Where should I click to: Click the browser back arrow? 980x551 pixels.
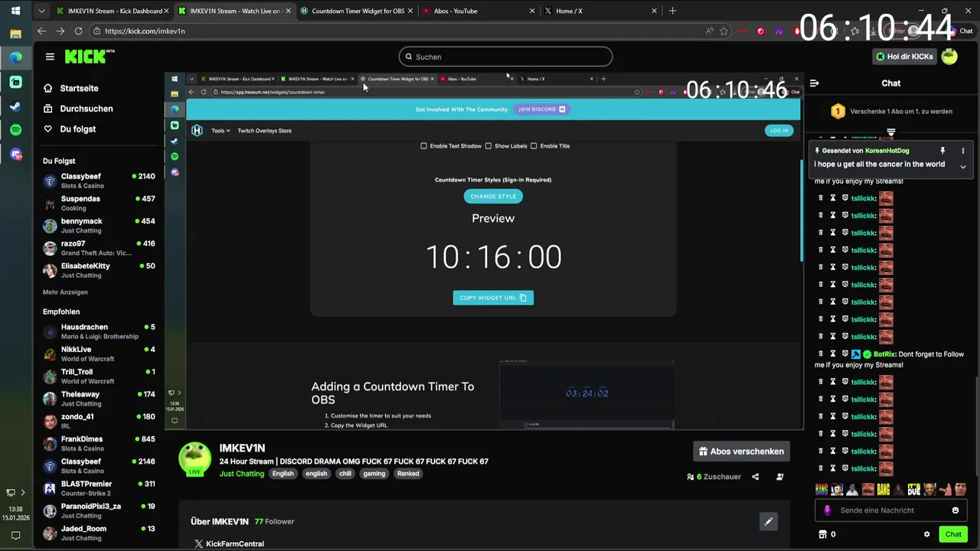click(41, 31)
